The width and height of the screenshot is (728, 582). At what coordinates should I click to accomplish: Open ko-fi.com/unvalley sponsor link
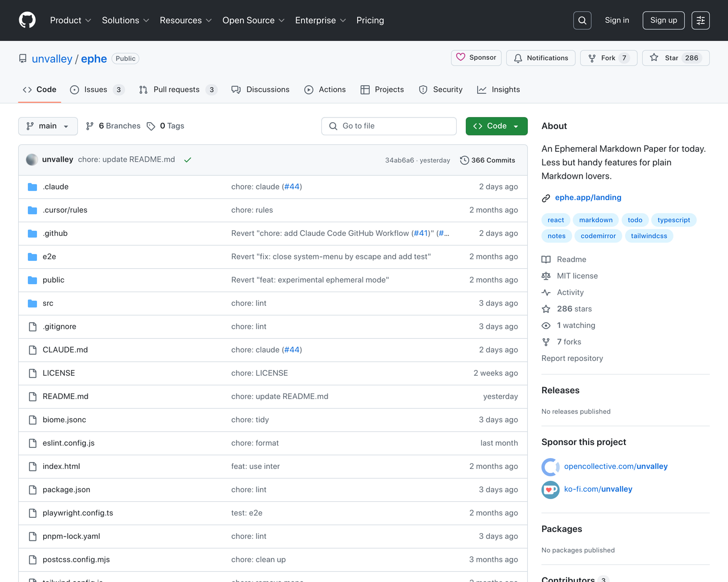coord(598,489)
